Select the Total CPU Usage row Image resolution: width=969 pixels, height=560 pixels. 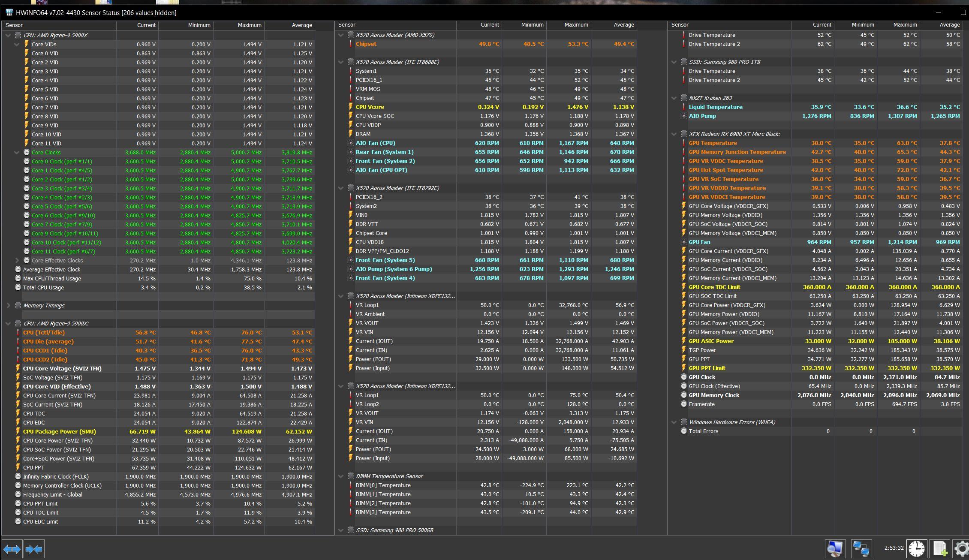[x=159, y=287]
